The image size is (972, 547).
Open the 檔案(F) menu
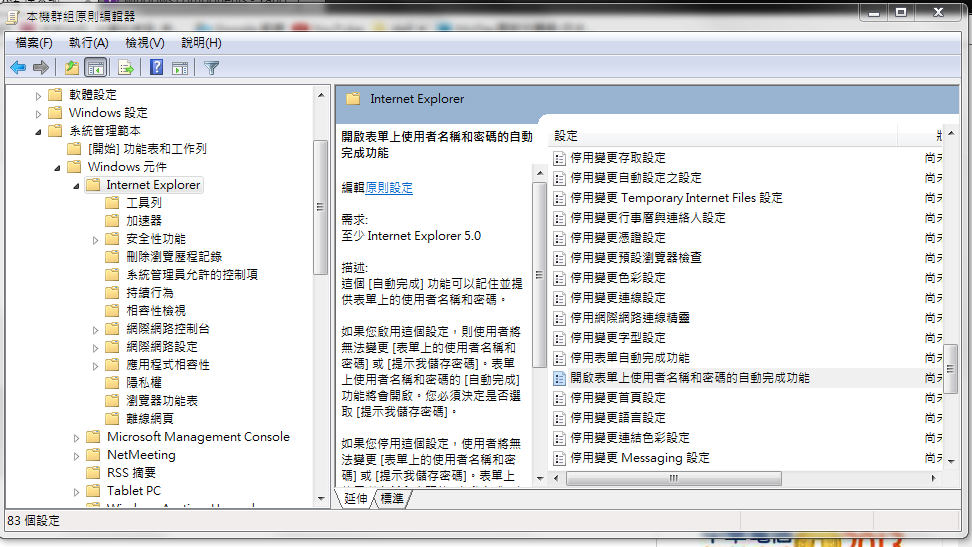[34, 43]
